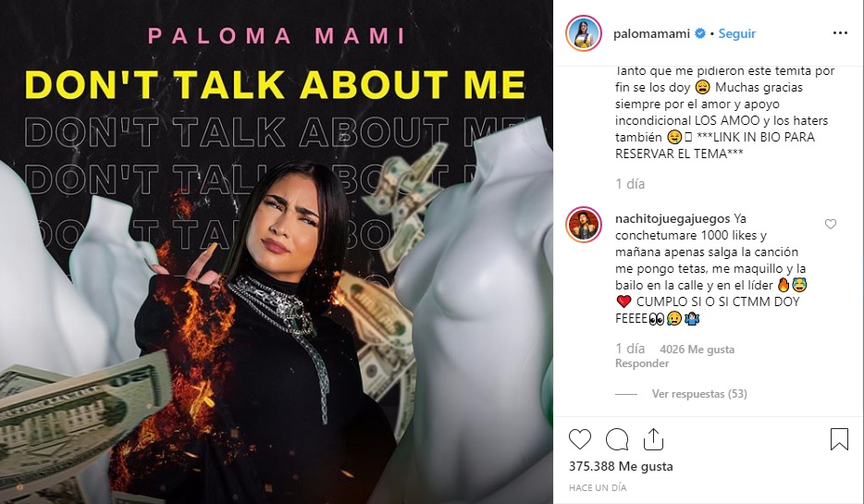Follow the account via Seguir link

coord(736,33)
